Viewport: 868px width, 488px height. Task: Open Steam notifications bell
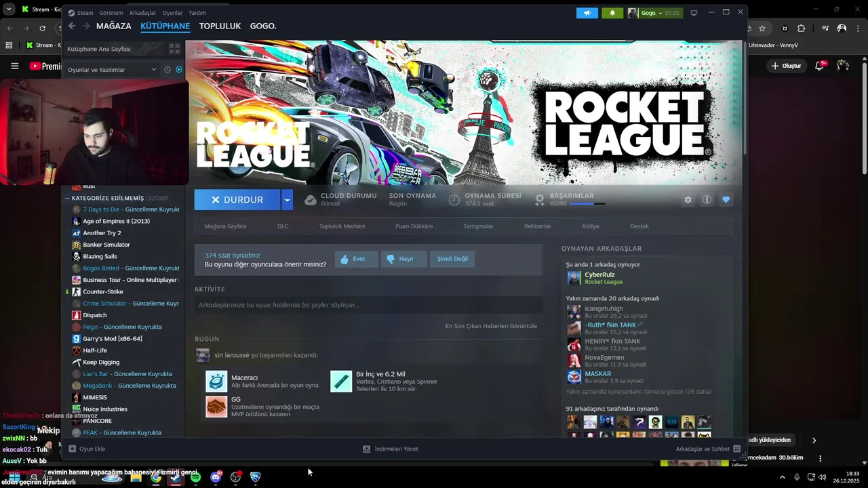pos(612,13)
